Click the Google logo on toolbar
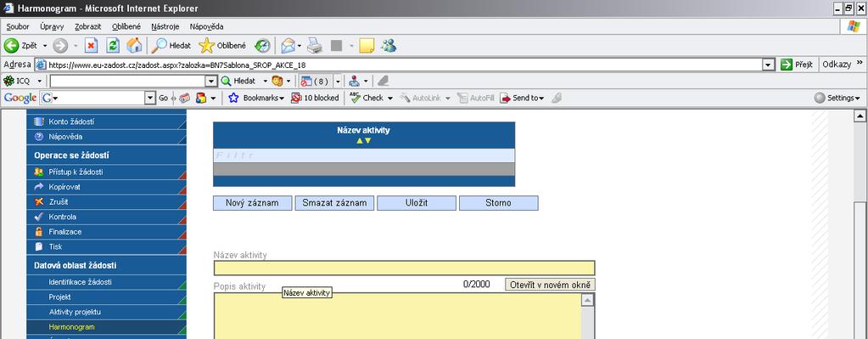This screenshot has width=868, height=339. (x=20, y=98)
